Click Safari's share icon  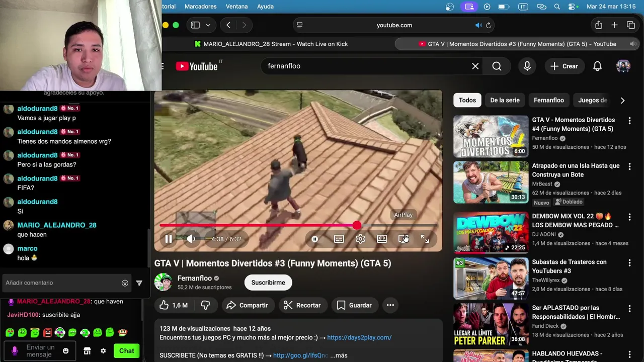coord(598,25)
